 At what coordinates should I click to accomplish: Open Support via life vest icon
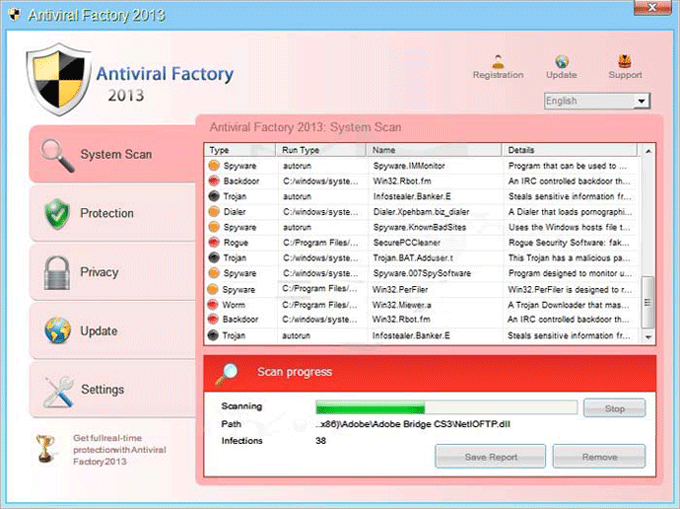624,61
